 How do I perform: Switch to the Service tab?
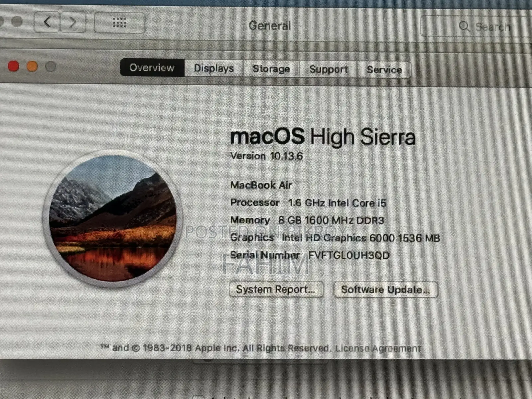pos(384,69)
